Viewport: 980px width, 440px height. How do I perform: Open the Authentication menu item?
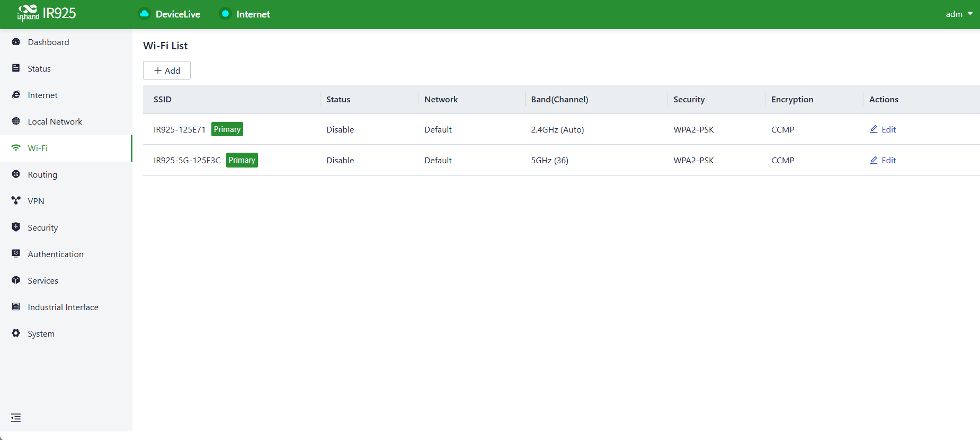point(66,254)
